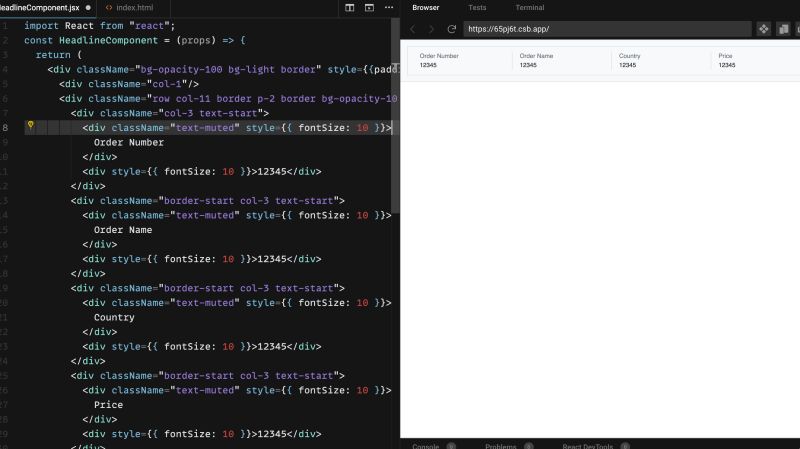Refresh the preview browser page
Viewport: 800px width, 449px height.
coord(452,29)
